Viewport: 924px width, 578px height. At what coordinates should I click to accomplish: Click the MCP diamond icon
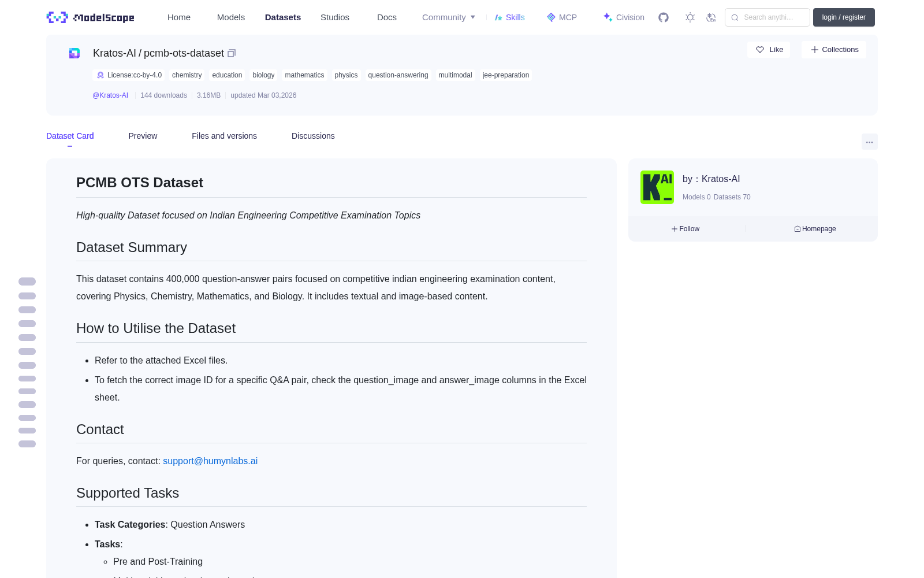[551, 17]
